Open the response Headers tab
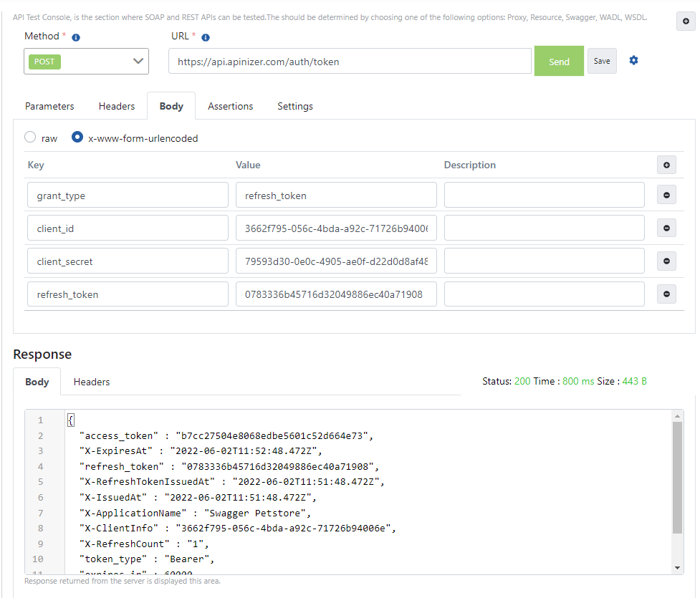 click(92, 382)
